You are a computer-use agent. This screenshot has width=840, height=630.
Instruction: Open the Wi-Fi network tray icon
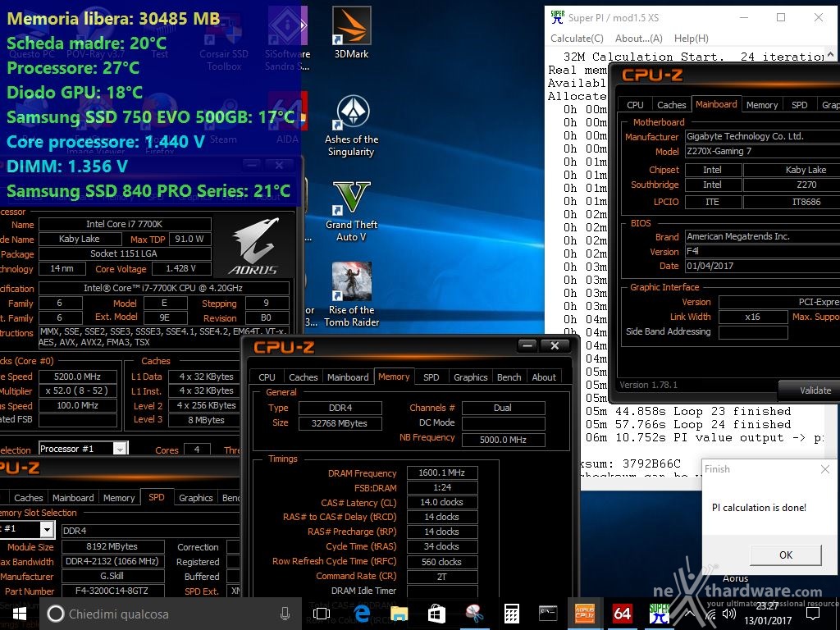[710, 614]
